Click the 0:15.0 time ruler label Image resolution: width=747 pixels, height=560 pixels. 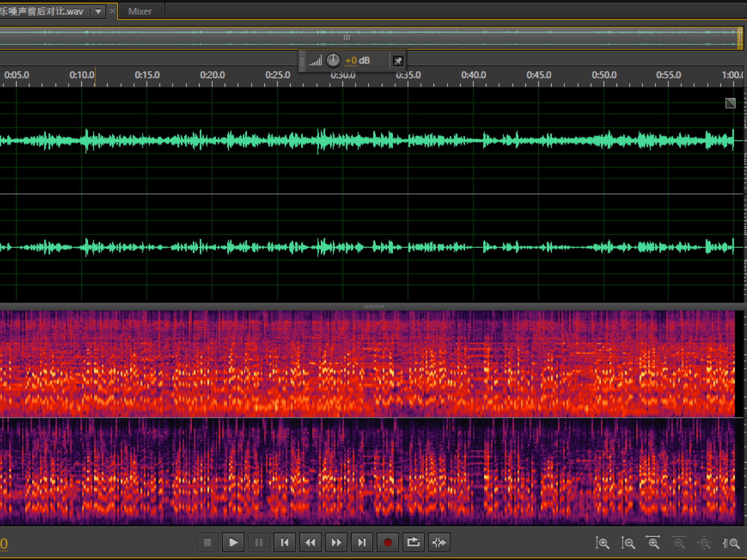147,75
